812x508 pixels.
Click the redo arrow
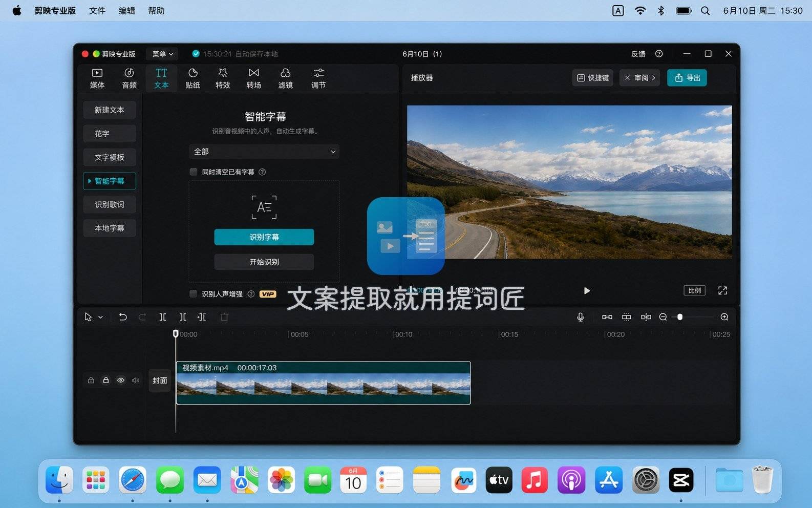pyautogui.click(x=142, y=317)
